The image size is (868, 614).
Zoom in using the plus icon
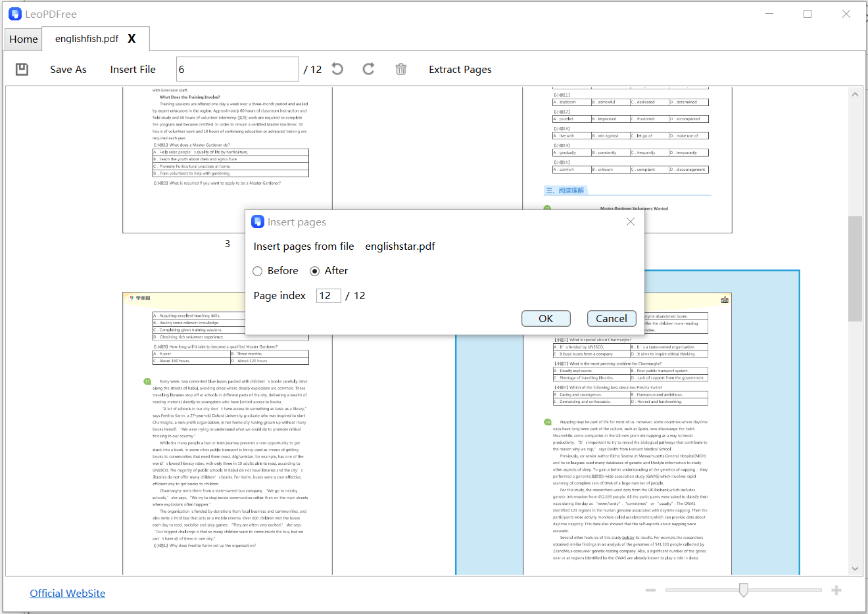[x=836, y=590]
